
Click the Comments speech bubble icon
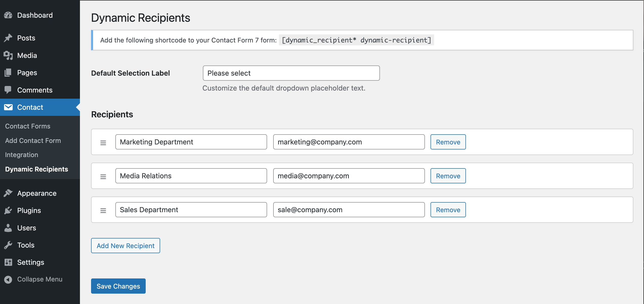8,90
